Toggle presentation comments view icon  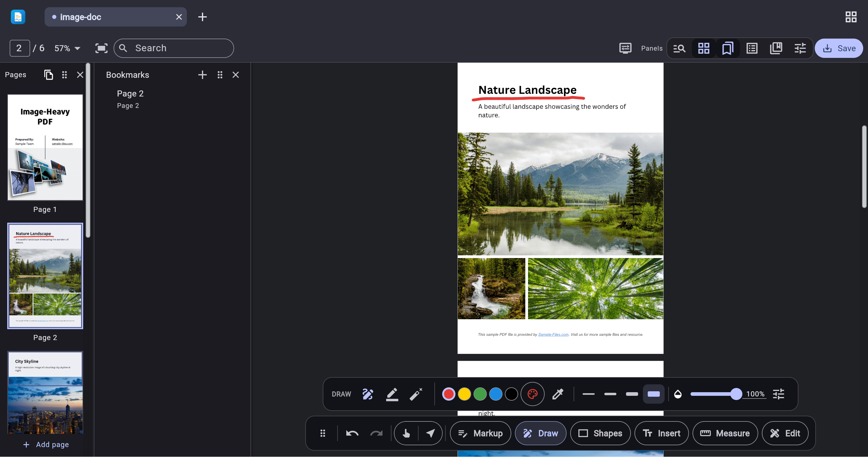click(x=625, y=48)
